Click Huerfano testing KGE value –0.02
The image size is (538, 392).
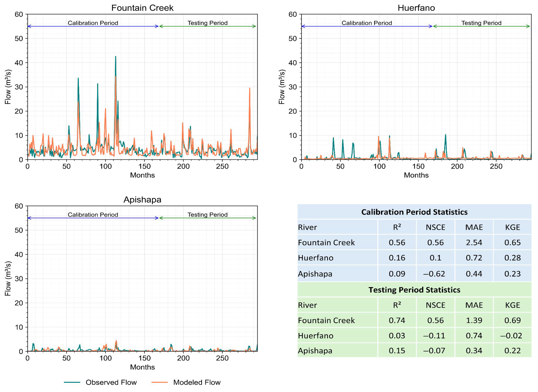pyautogui.click(x=511, y=336)
